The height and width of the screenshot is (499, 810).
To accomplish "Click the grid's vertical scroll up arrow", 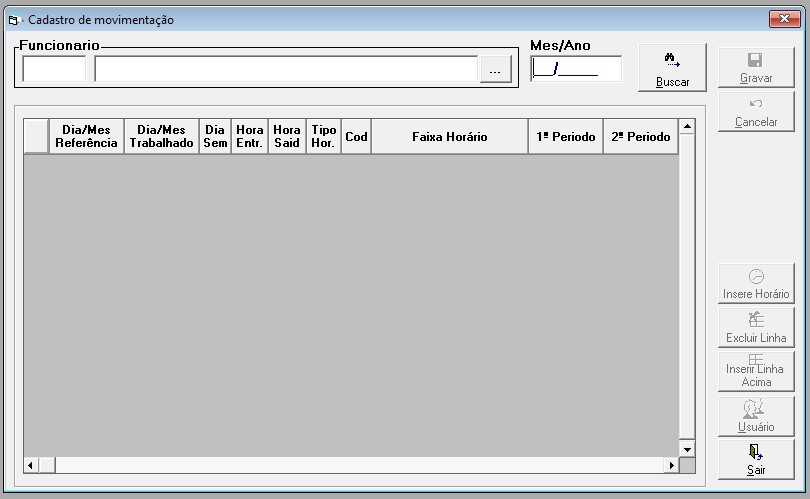I will coord(687,127).
